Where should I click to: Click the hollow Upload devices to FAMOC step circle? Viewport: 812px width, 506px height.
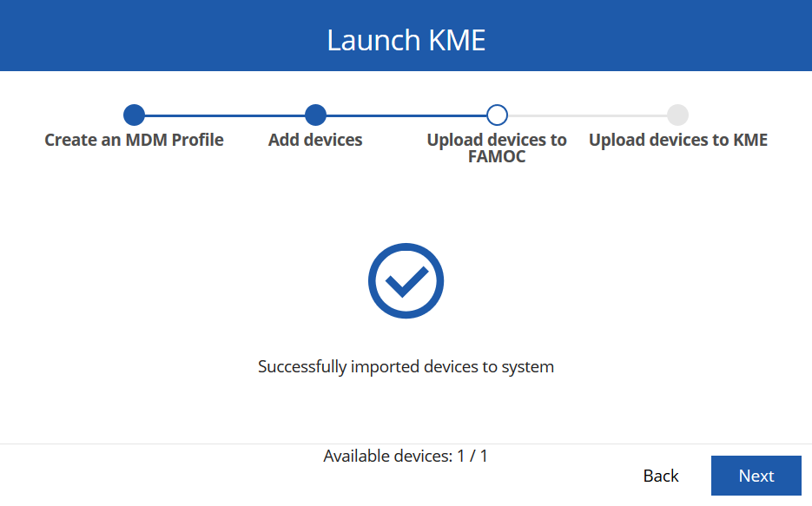coord(496,115)
